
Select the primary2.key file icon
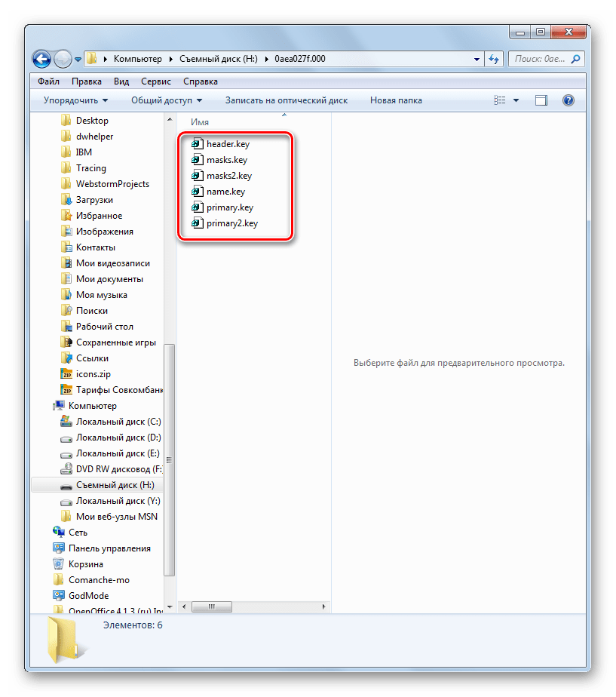coord(198,223)
